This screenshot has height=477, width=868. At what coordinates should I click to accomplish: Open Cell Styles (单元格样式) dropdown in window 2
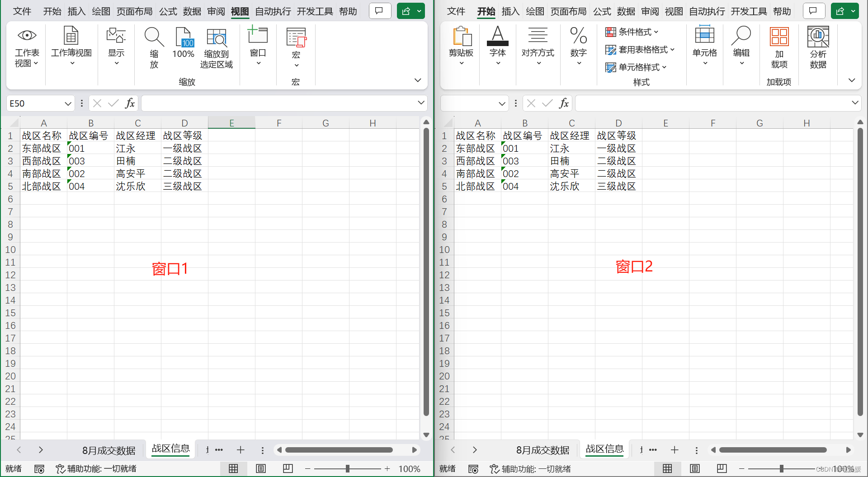(x=636, y=67)
